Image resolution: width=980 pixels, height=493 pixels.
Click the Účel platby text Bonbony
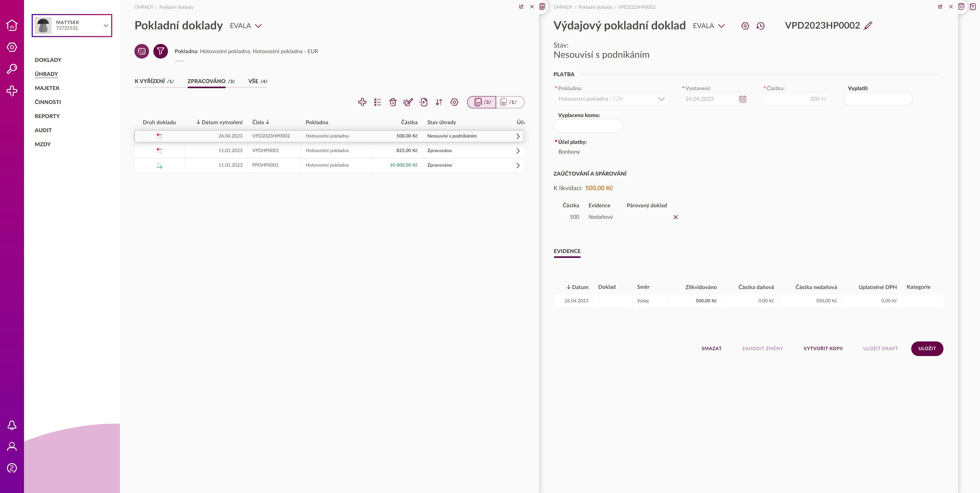point(569,152)
